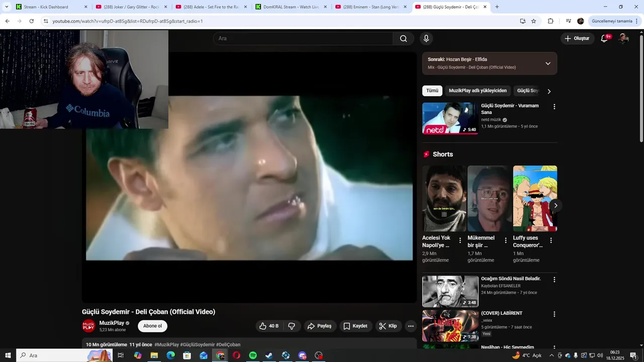
Task: Open options for Luffy uses short
Action: click(x=551, y=240)
